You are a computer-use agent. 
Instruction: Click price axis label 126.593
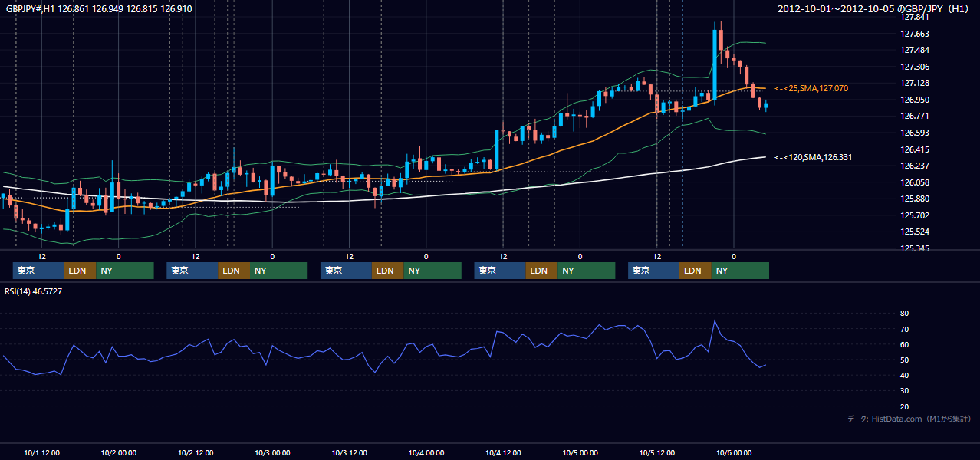tap(916, 133)
